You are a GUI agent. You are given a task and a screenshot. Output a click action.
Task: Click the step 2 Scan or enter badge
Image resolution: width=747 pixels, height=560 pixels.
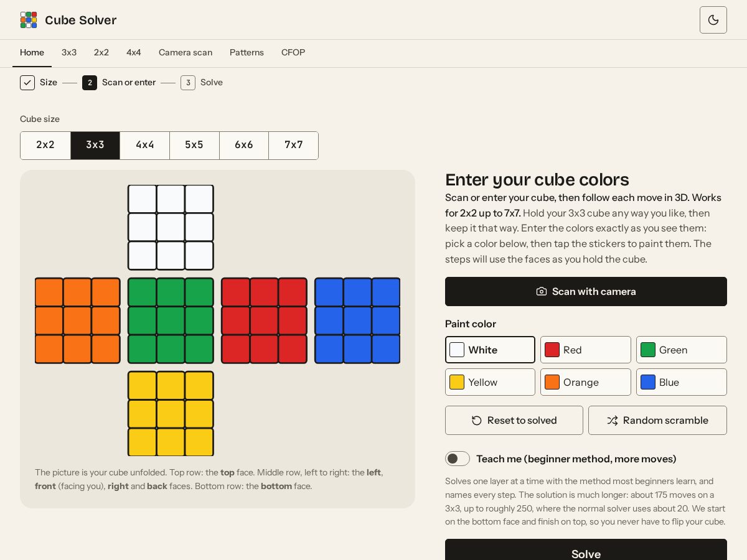90,83
